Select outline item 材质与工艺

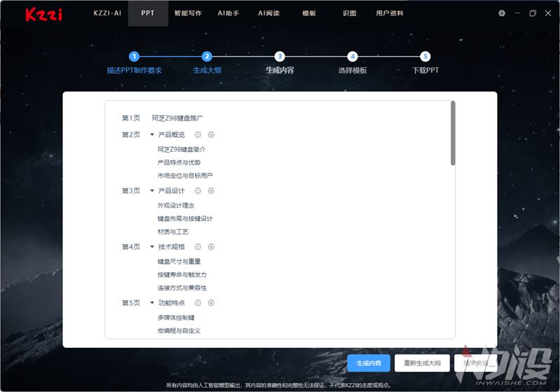[173, 232]
